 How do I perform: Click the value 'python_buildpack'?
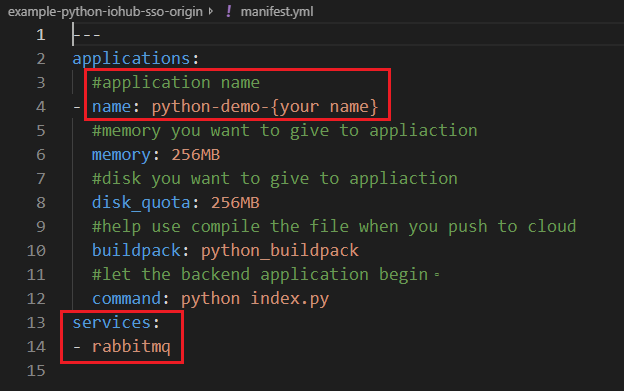(x=279, y=251)
